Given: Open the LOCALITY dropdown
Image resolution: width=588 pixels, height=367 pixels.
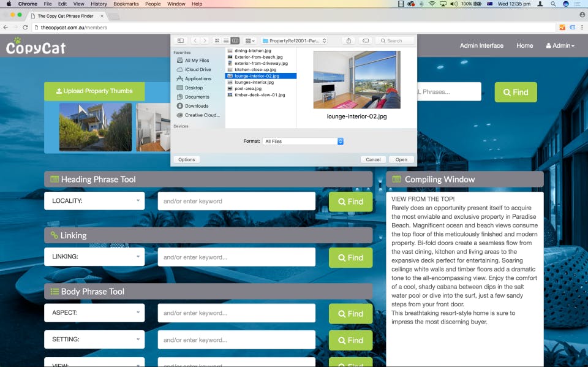Looking at the screenshot, I should tap(94, 201).
